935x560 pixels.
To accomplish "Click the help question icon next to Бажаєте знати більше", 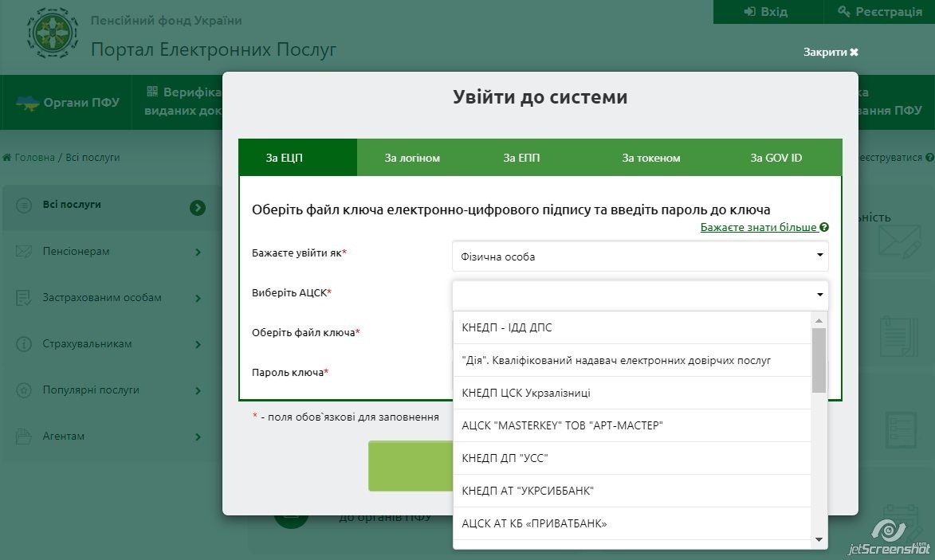I will click(824, 227).
